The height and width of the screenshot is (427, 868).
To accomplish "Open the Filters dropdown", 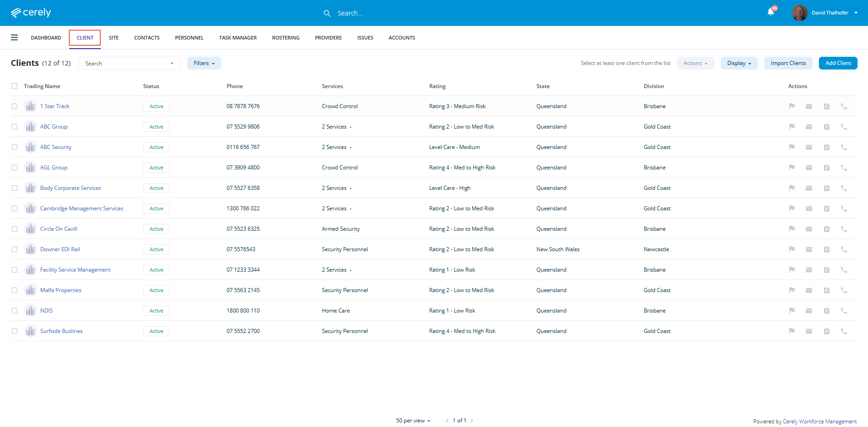I will click(204, 63).
